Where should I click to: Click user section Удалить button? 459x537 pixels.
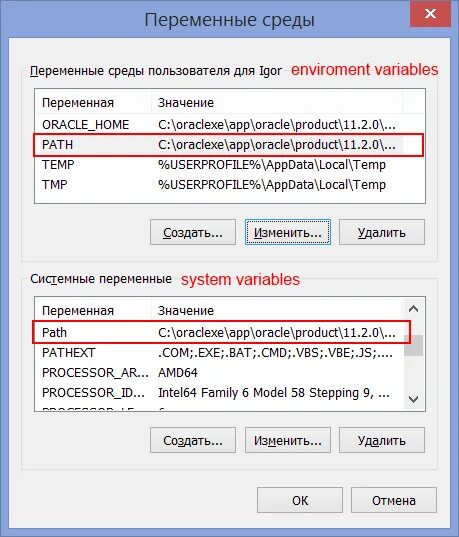[x=382, y=233]
